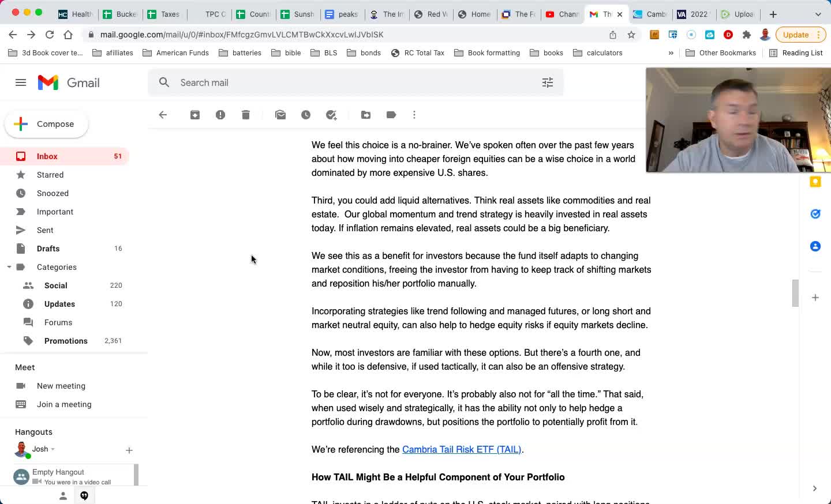
Task: Show search options filter icon
Action: pyautogui.click(x=548, y=82)
